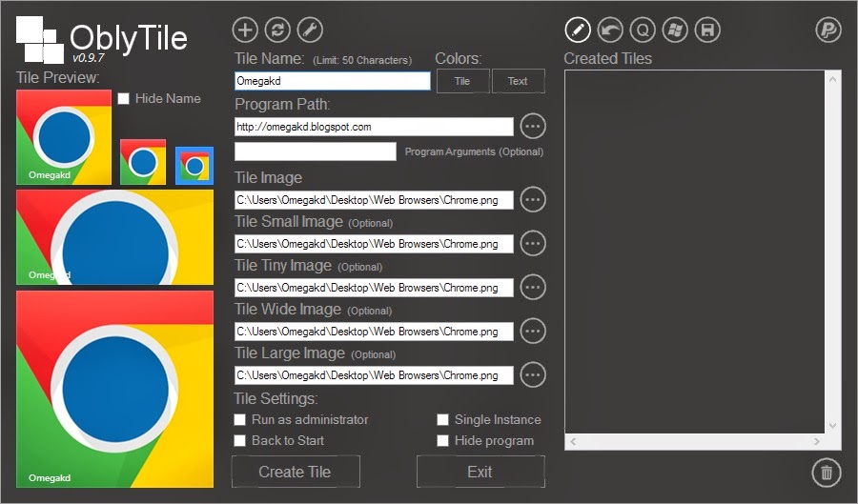
Task: Browse for Tile Tiny Image ellipsis button
Action: [x=533, y=287]
